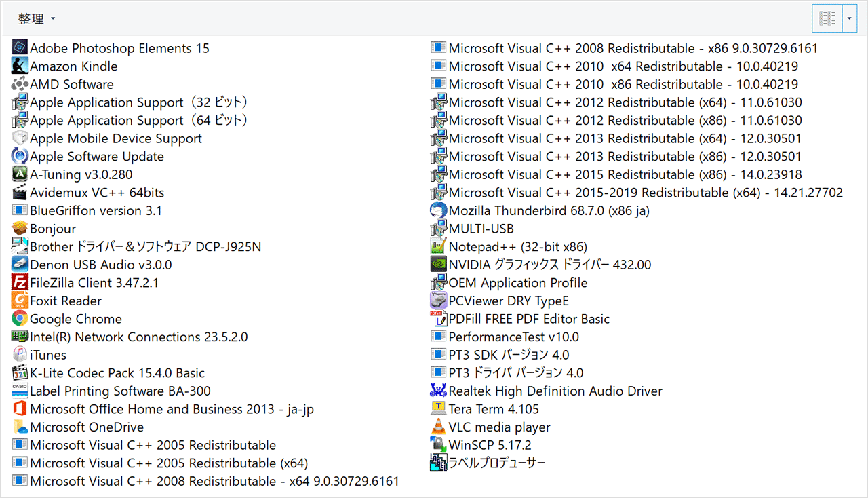Select Visual C++ 2013 Redistributable (x86) entry
868x498 pixels.
616,156
